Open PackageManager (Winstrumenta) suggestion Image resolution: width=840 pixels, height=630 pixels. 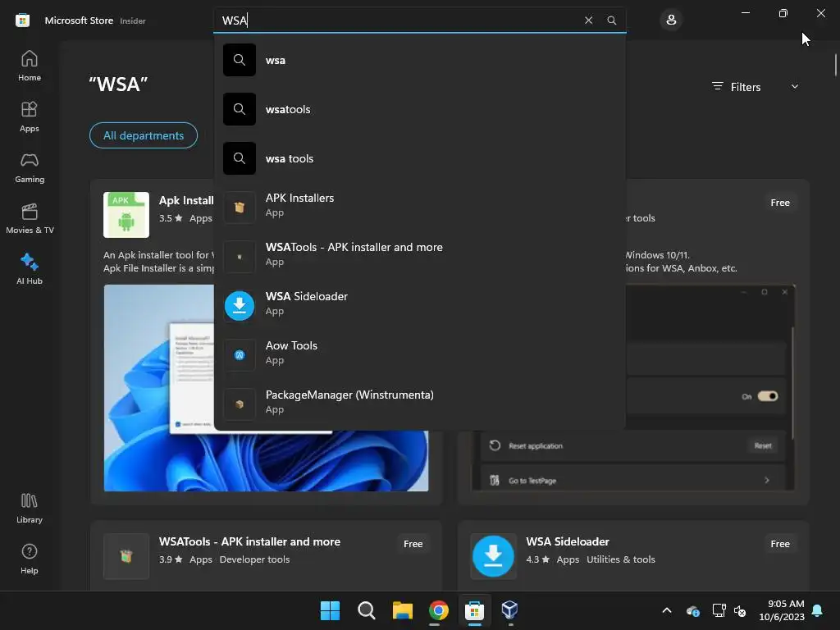coord(419,404)
